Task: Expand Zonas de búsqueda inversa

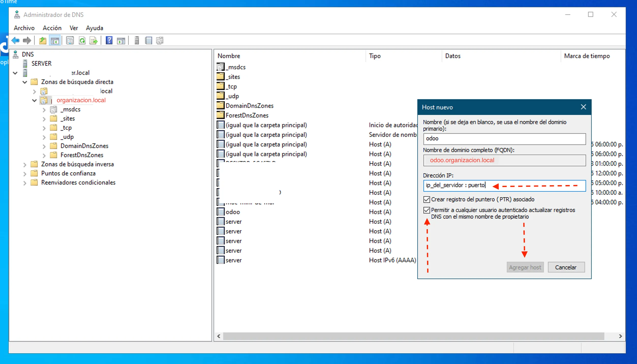Action: click(x=25, y=165)
